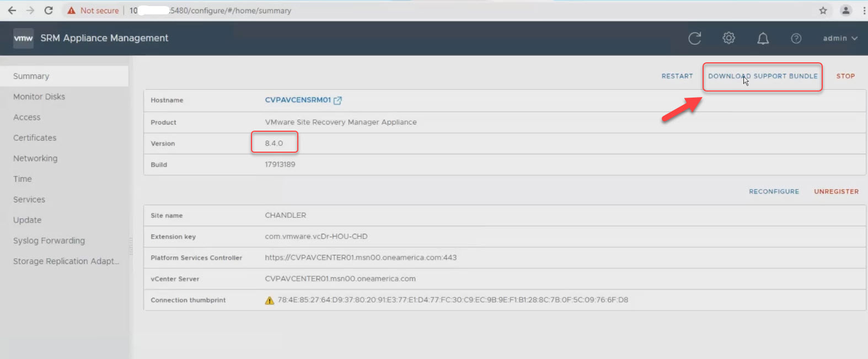Click the Not secure warning icon
The image size is (868, 359).
[72, 10]
